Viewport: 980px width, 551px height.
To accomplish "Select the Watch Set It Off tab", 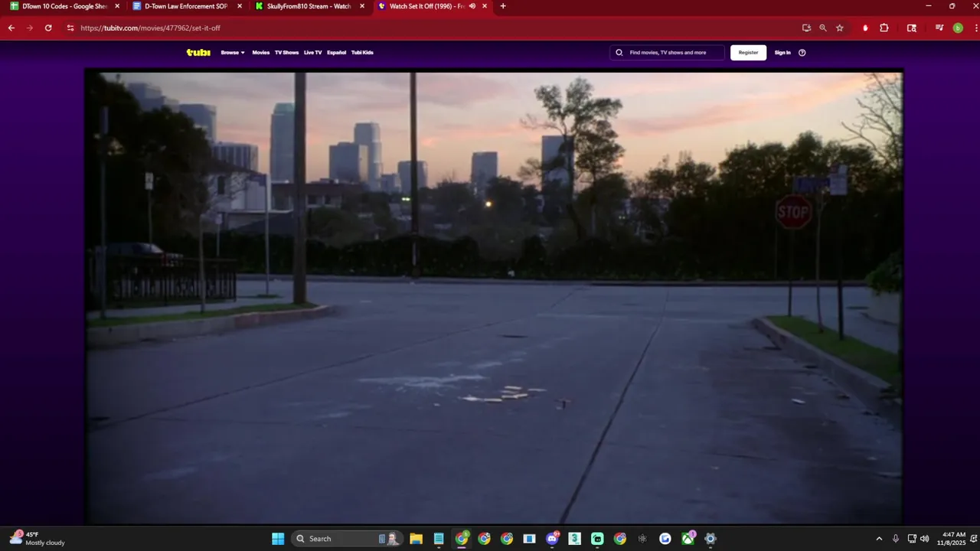I will pyautogui.click(x=427, y=6).
